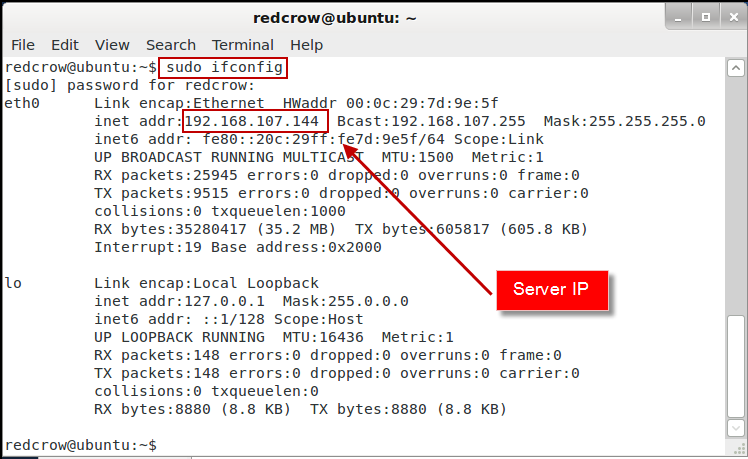Click the 'sudo ifconfig' command text
This screenshot has height=459, width=748.
[224, 67]
